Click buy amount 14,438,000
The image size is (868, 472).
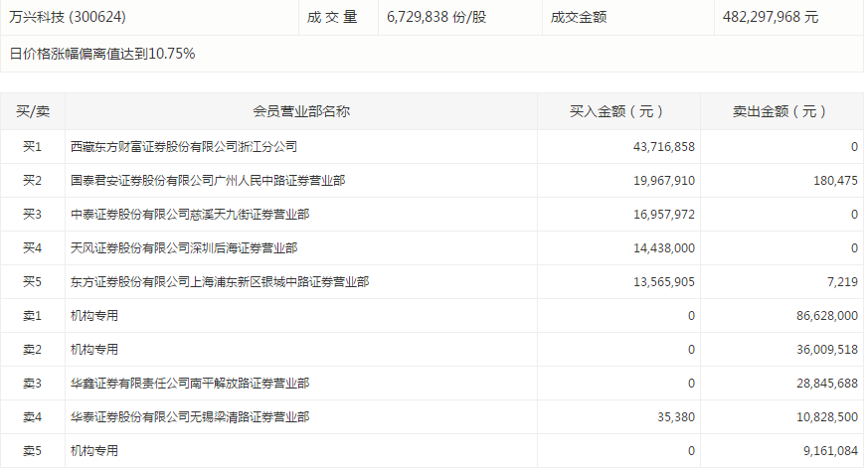pyautogui.click(x=664, y=247)
